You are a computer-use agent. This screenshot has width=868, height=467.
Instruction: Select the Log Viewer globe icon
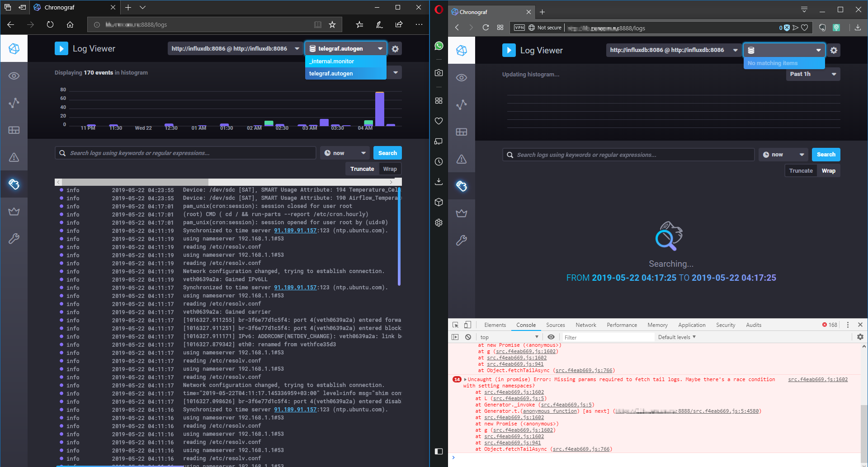click(x=14, y=184)
